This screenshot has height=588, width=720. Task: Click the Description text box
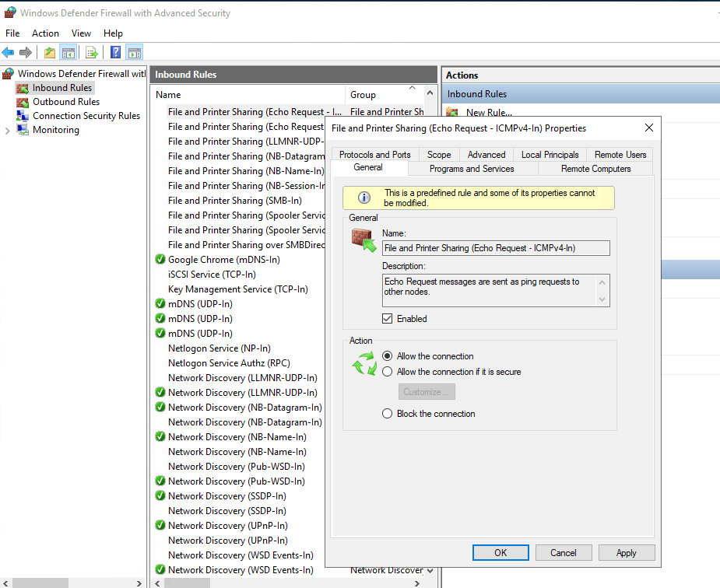[496, 290]
